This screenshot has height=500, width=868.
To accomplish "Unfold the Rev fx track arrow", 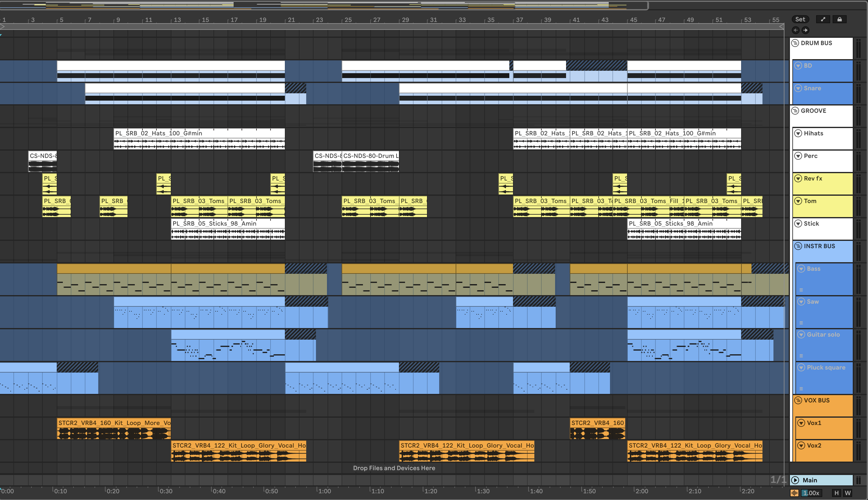I will point(798,178).
